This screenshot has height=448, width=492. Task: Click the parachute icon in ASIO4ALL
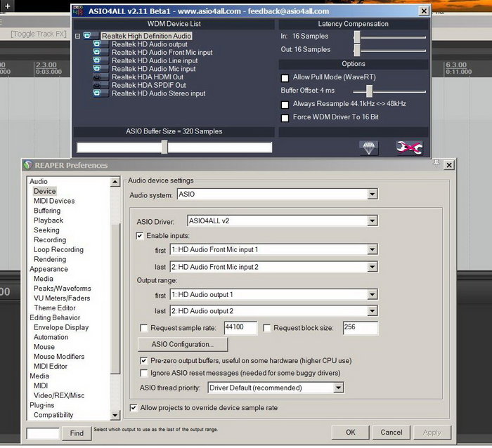pos(368,147)
